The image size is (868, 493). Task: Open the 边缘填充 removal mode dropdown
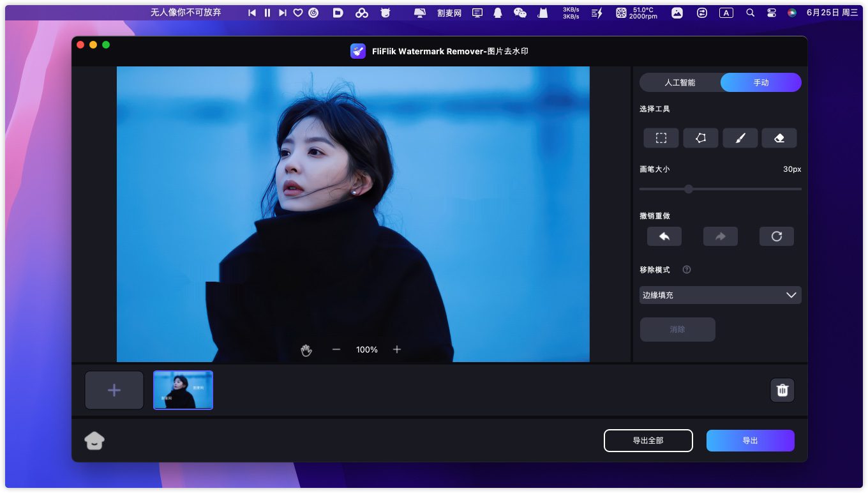(x=720, y=295)
